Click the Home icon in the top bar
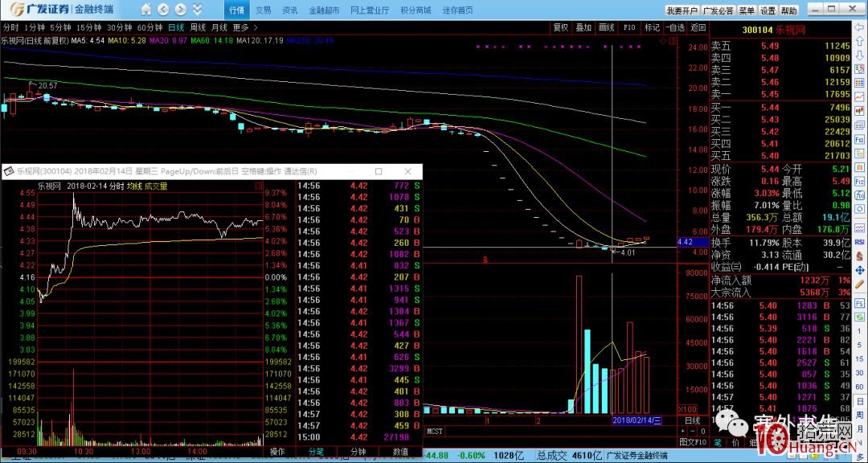This screenshot has width=868, height=463. (x=146, y=10)
